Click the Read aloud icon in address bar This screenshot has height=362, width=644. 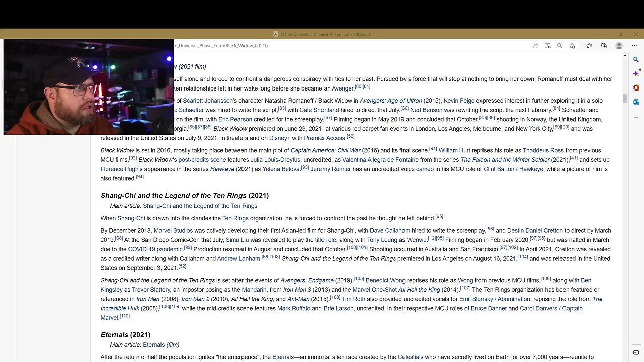click(536, 46)
